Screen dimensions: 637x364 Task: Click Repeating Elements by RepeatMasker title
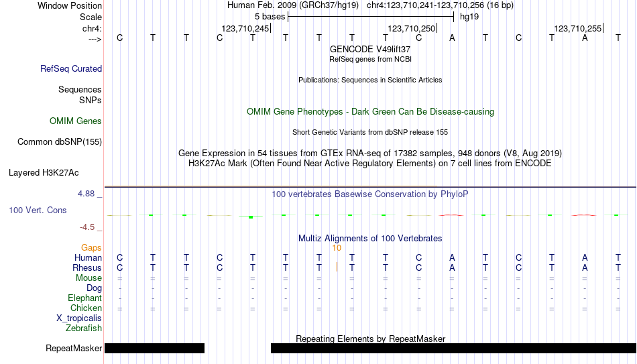pos(370,339)
